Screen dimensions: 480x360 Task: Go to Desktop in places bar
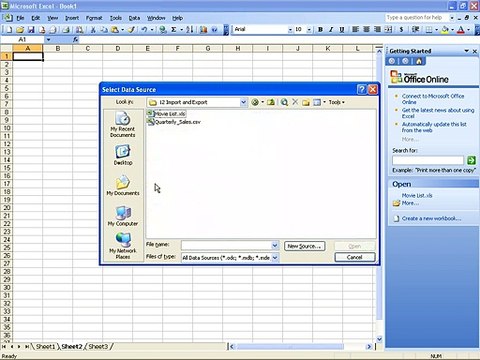(123, 155)
